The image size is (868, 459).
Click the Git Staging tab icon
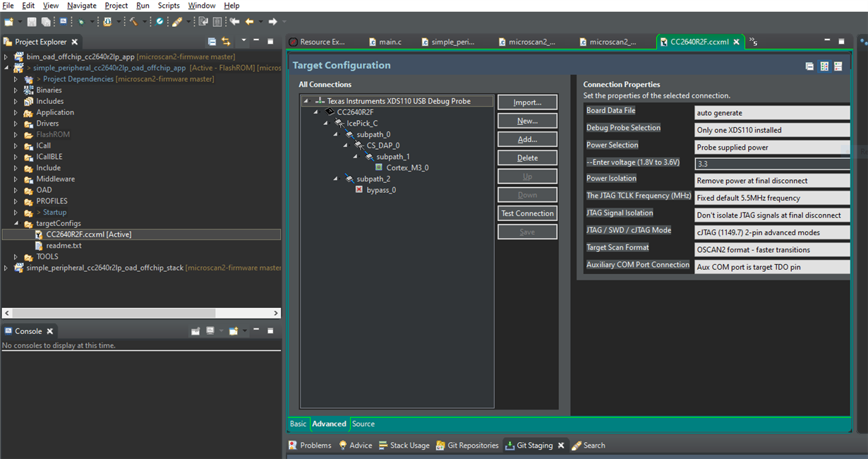[x=510, y=446]
